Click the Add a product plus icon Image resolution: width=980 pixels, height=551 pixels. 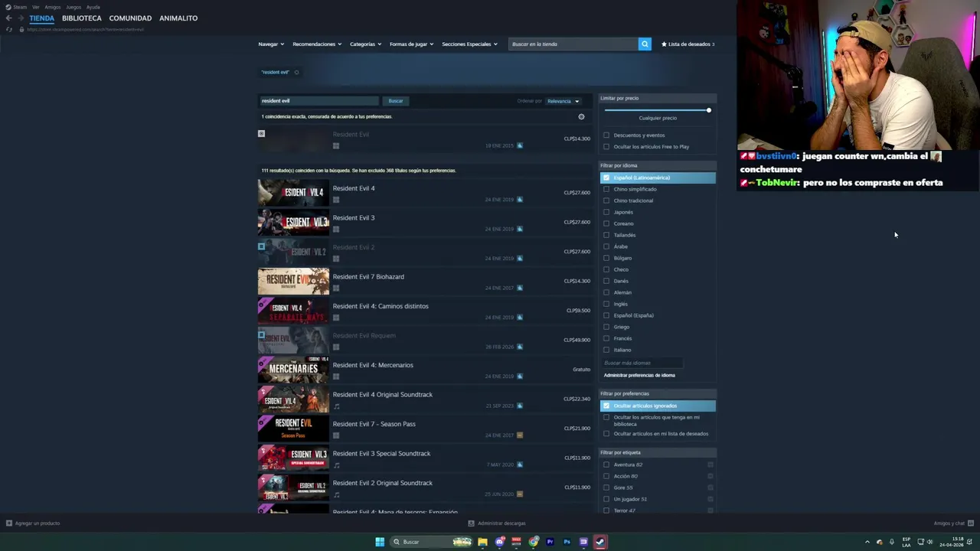(9, 523)
